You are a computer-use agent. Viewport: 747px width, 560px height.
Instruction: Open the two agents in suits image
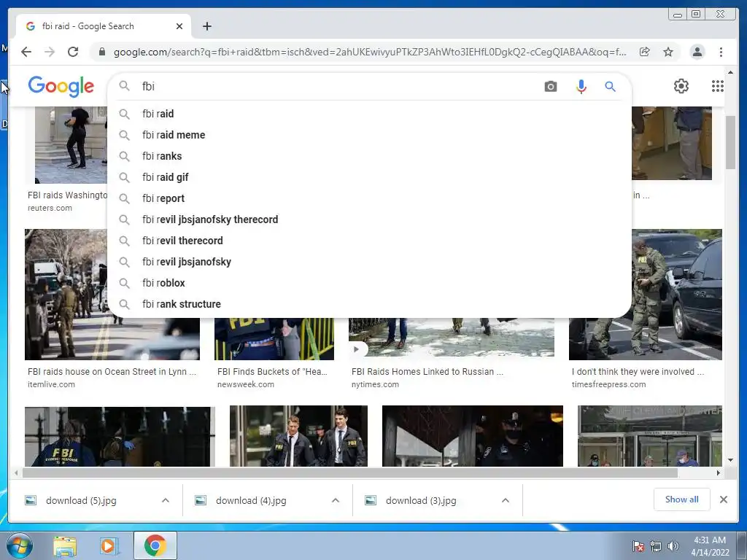(x=298, y=436)
